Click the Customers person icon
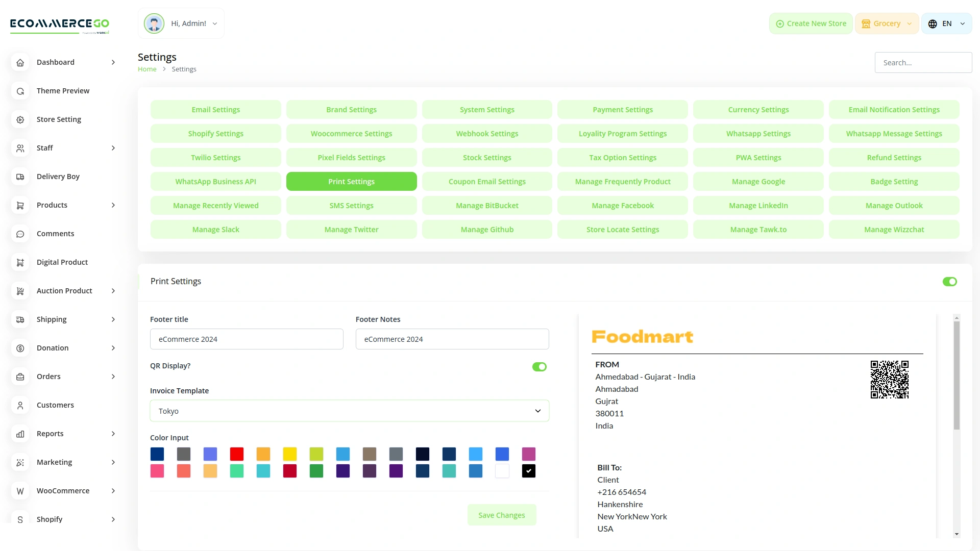Screen dimensions: 980x551 (x=20, y=405)
